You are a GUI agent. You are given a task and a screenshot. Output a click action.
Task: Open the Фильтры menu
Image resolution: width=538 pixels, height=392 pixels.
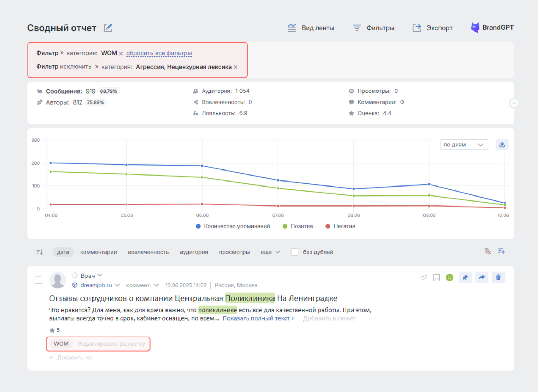click(x=373, y=28)
